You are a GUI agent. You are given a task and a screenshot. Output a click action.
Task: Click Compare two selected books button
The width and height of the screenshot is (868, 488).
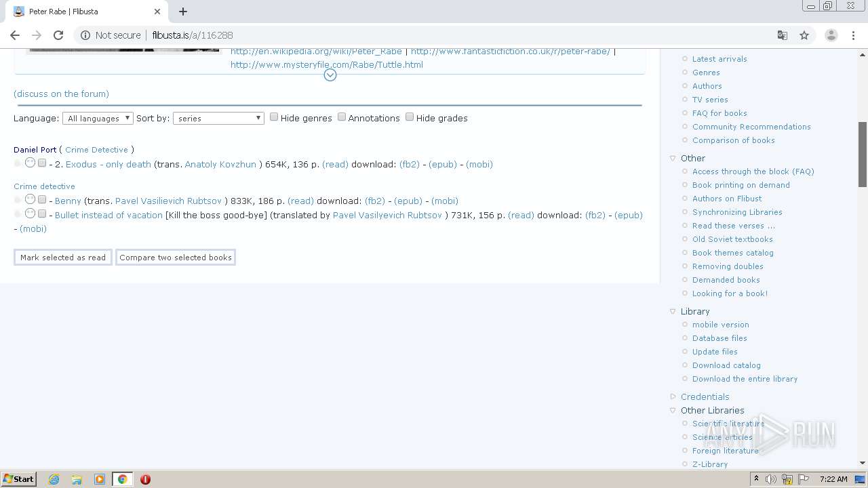[176, 258]
